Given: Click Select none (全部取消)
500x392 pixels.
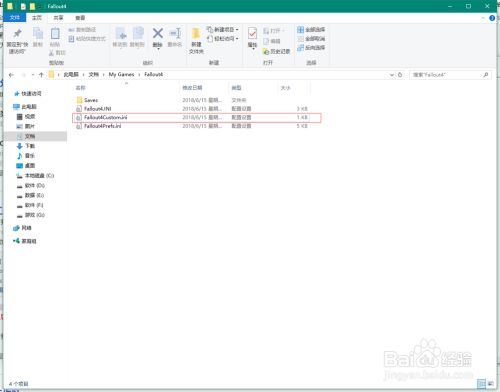Looking at the screenshot, I should point(311,39).
